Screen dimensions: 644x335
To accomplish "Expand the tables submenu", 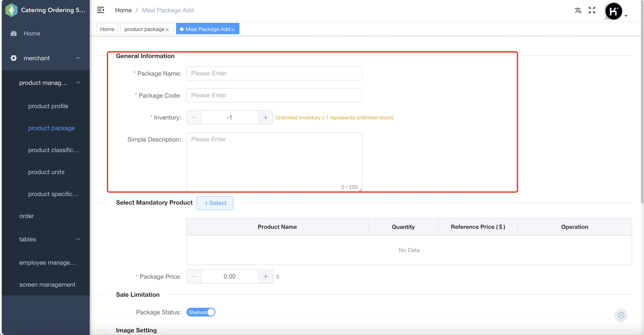I will pyautogui.click(x=78, y=239).
